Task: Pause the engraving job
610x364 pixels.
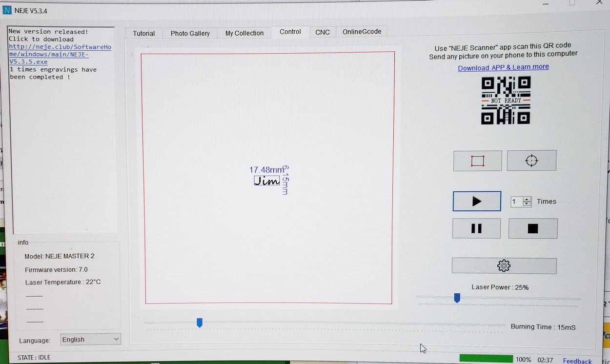Action: [x=476, y=228]
